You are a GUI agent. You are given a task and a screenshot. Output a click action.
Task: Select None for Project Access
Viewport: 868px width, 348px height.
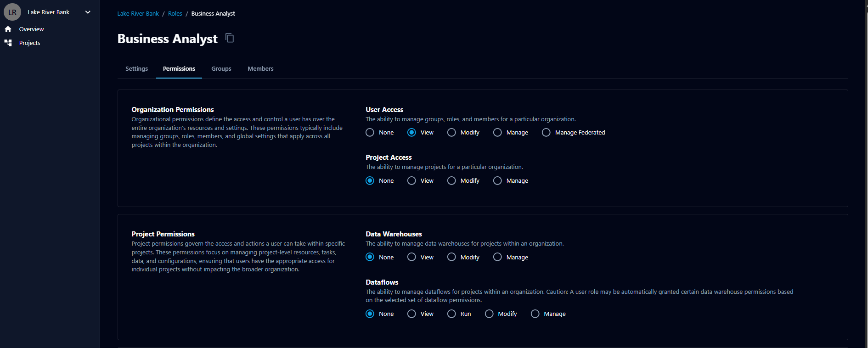pos(370,180)
